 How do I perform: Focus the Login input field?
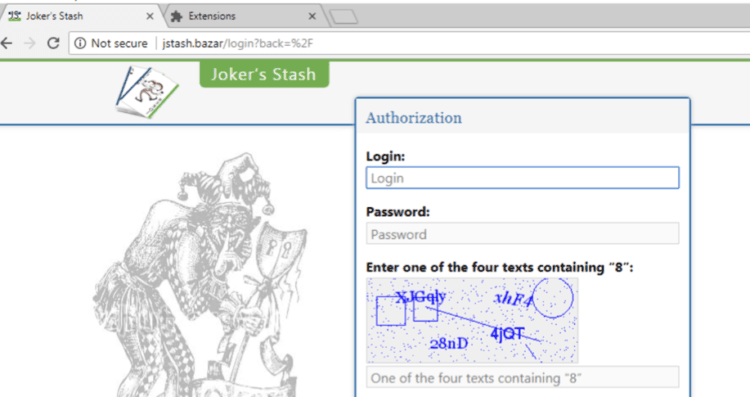[x=522, y=178]
